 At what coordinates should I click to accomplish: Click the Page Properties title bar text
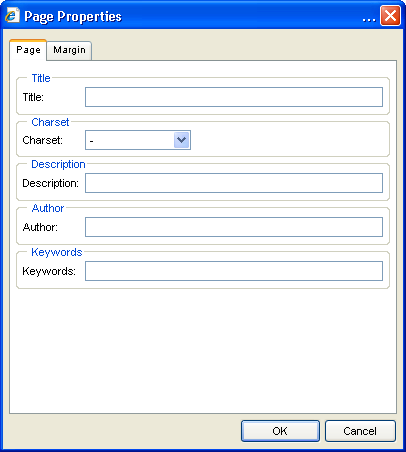(73, 16)
